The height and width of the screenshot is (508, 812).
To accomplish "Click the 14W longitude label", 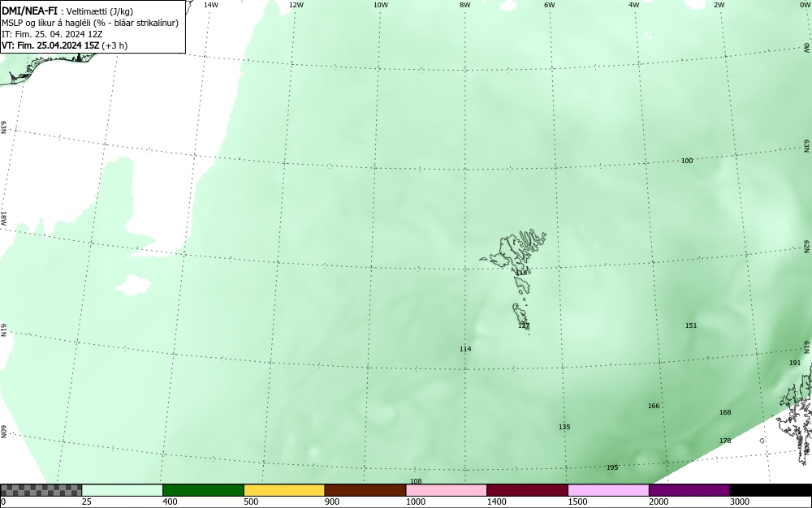I will [211, 5].
